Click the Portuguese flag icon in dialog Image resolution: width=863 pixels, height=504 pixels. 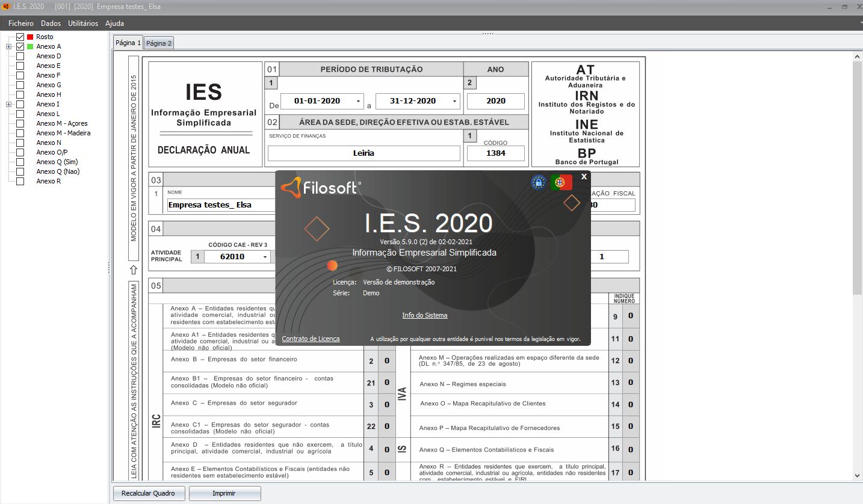[x=561, y=182]
